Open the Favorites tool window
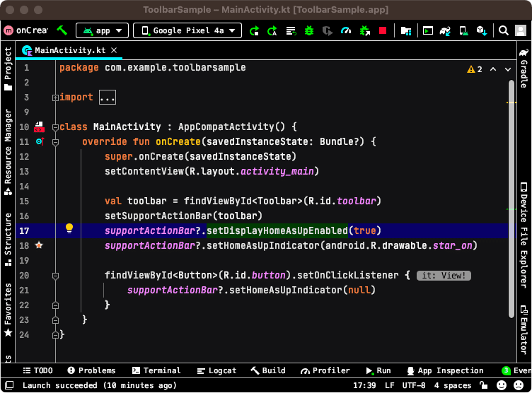 pyautogui.click(x=8, y=310)
